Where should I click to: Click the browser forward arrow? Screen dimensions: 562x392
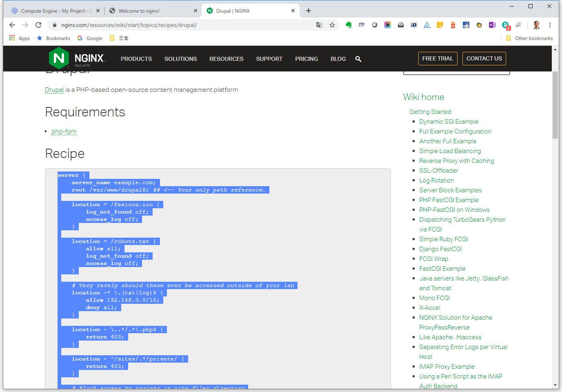[25, 25]
